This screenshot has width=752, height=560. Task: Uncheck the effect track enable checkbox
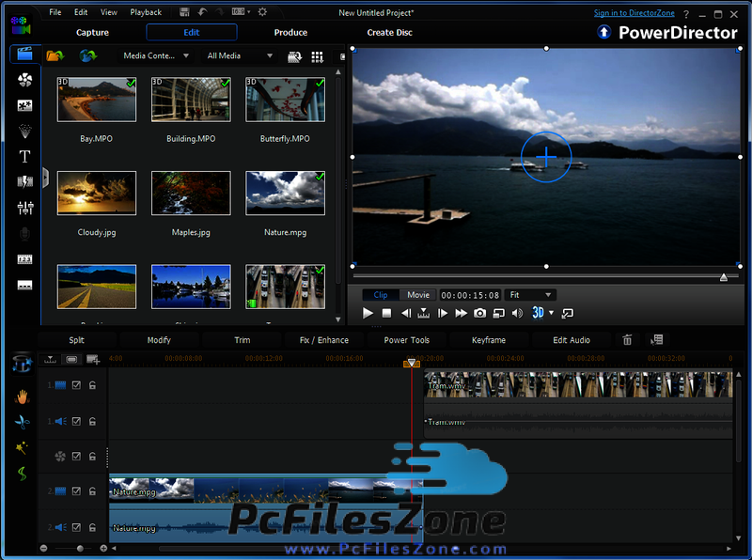pyautogui.click(x=77, y=456)
